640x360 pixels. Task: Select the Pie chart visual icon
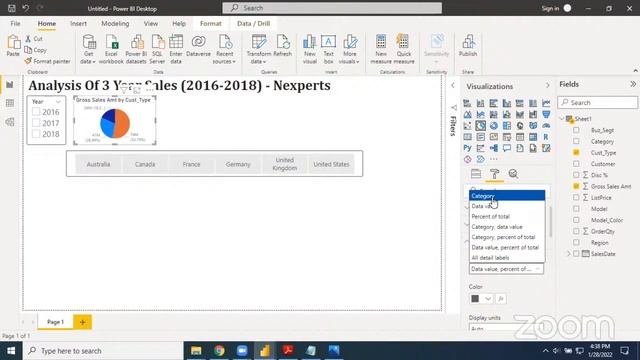tap(480, 126)
